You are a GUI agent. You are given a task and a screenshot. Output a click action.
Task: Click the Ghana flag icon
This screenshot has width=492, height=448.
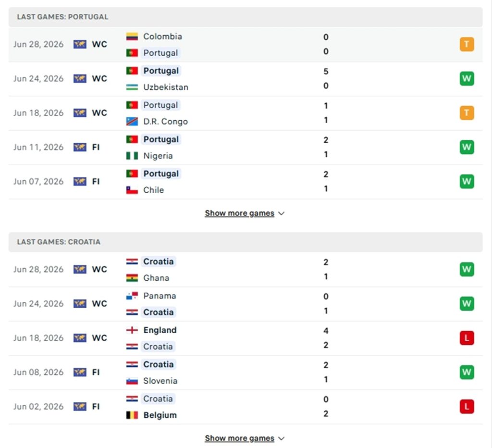click(x=132, y=278)
